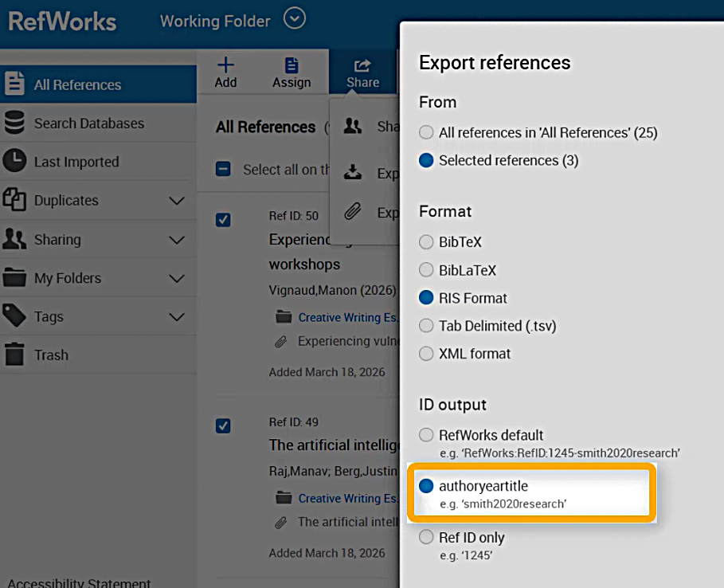Click the Share toolbar icon
Image resolution: width=724 pixels, height=588 pixels.
[x=362, y=66]
